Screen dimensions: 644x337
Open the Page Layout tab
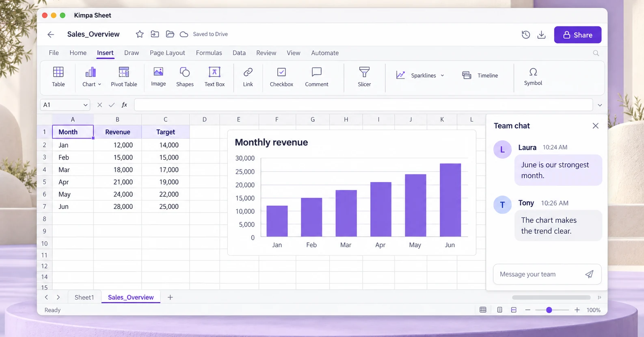pyautogui.click(x=167, y=53)
